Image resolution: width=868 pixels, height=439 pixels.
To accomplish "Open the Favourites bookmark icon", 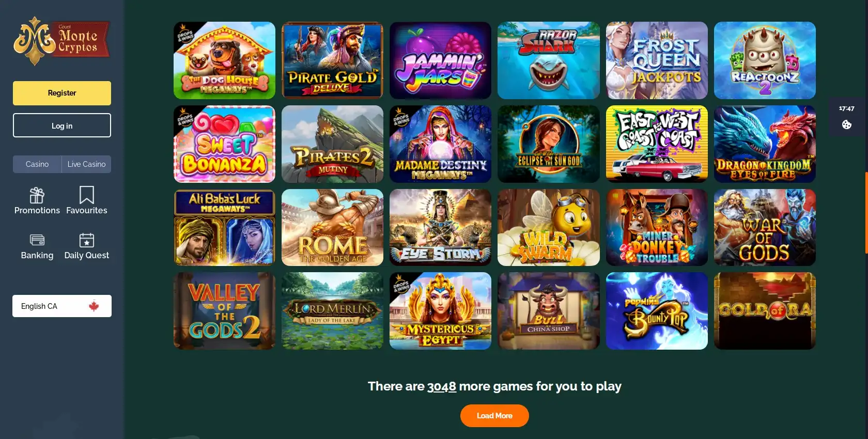I will tap(87, 195).
